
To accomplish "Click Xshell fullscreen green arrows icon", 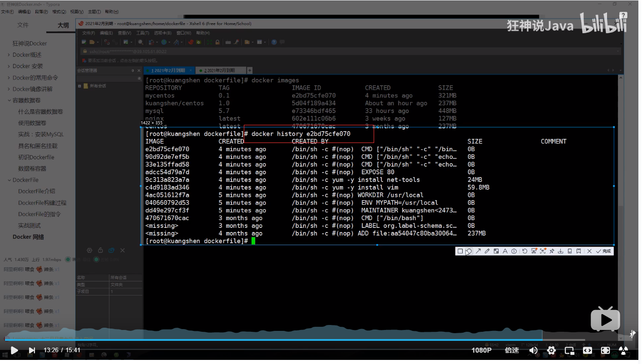I will pyautogui.click(x=210, y=42).
